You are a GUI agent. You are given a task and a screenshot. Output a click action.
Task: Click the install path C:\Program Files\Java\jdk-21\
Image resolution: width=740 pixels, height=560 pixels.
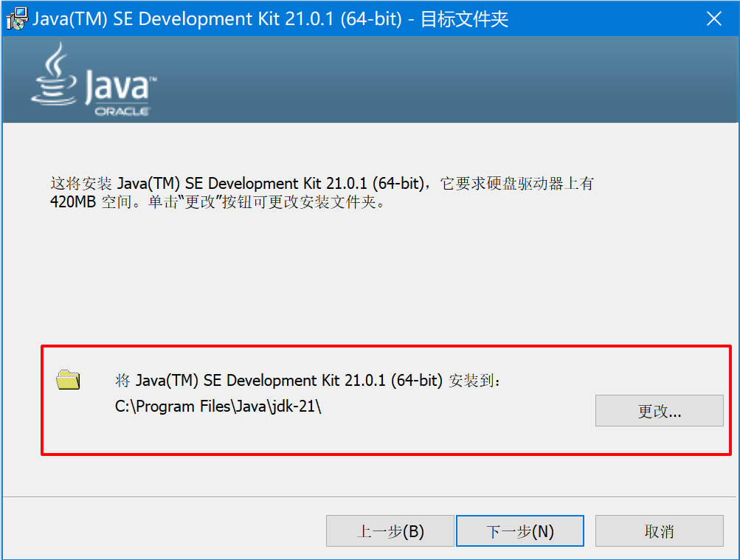click(x=218, y=407)
